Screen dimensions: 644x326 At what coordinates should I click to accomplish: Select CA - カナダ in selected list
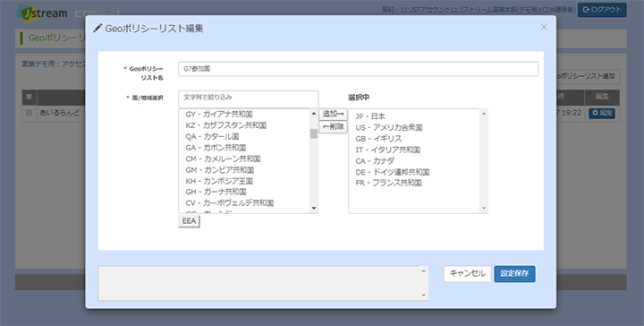coord(375,160)
